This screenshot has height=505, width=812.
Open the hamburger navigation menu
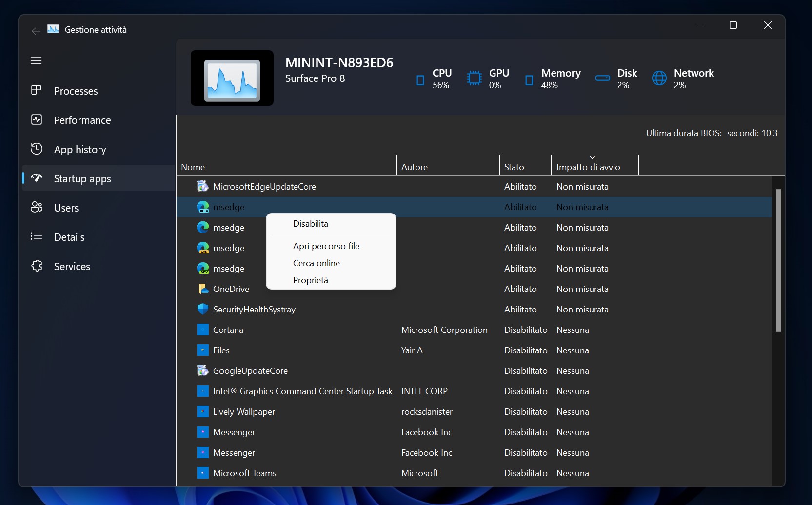(36, 60)
